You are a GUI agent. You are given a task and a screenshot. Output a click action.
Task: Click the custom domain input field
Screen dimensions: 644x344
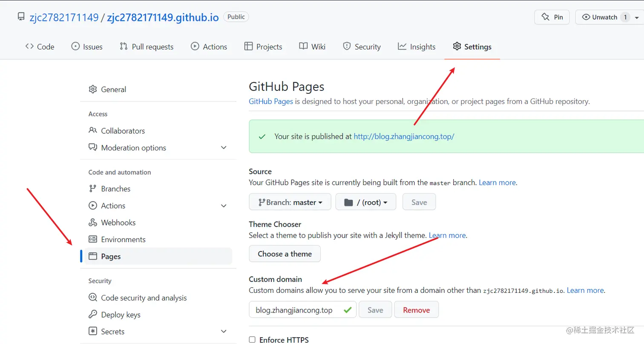[302, 310]
